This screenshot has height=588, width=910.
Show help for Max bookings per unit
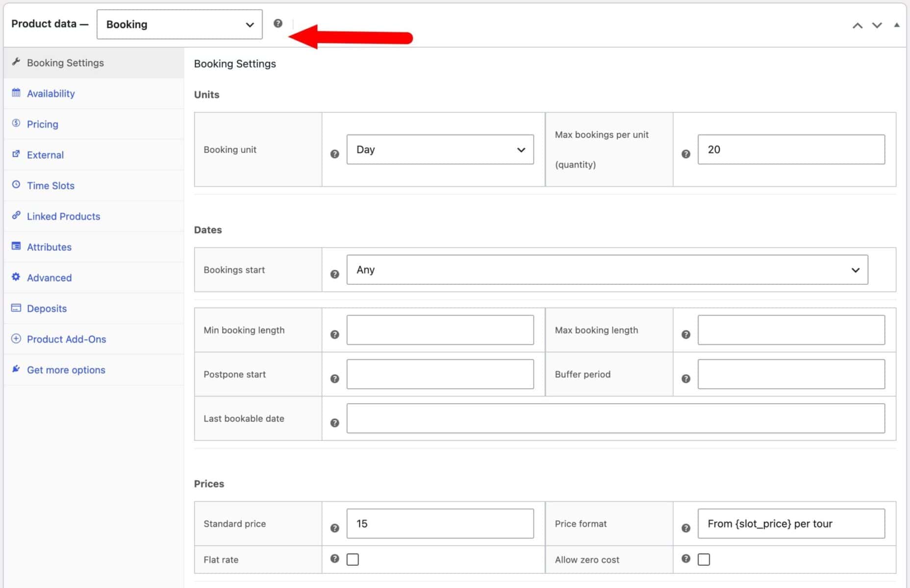point(686,154)
